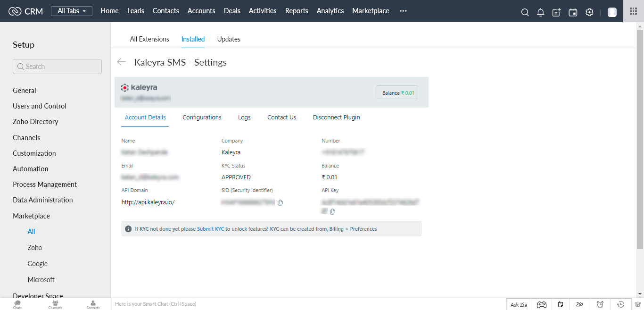The image size is (644, 310).
Task: Click the Zia handwriting icon
Action: pyautogui.click(x=580, y=304)
